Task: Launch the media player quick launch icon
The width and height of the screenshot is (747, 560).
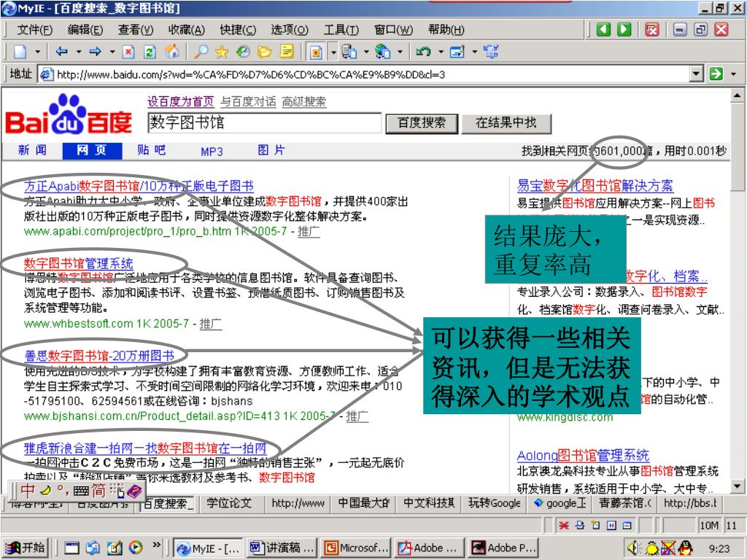Action: 135,548
